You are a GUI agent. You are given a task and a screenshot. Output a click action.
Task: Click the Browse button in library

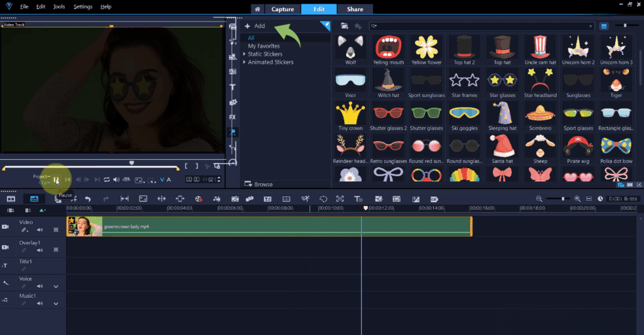click(x=258, y=184)
